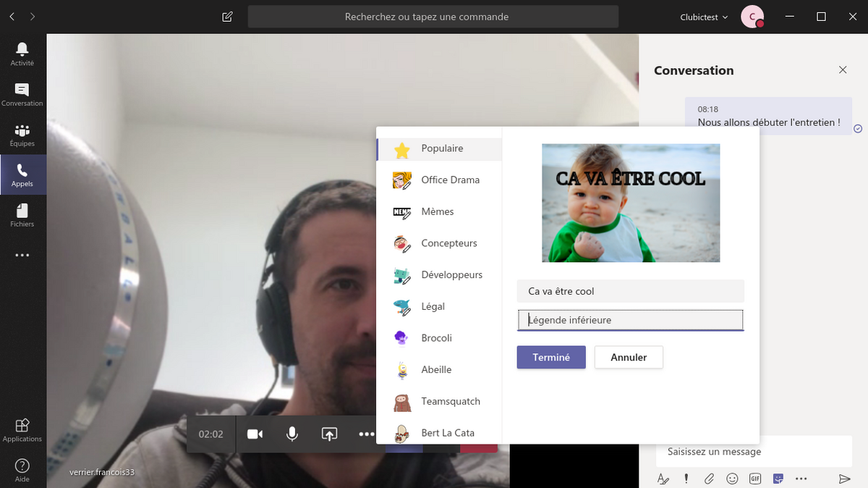This screenshot has width=868, height=488.
Task: Open the Applications store
Action: (22, 430)
